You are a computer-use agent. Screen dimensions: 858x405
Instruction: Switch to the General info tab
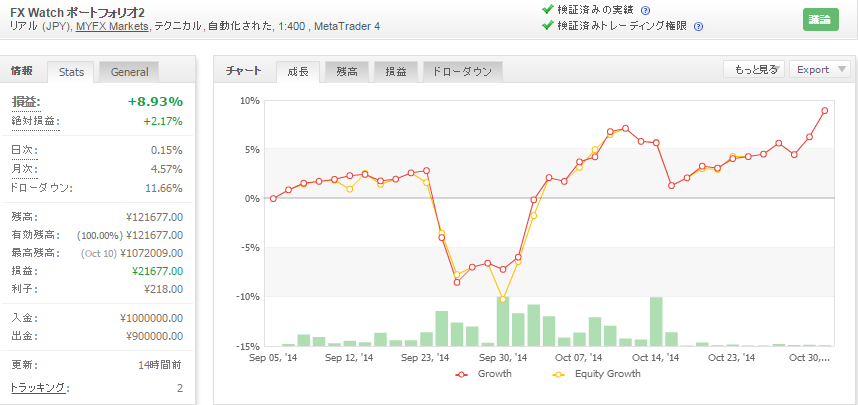click(x=129, y=72)
